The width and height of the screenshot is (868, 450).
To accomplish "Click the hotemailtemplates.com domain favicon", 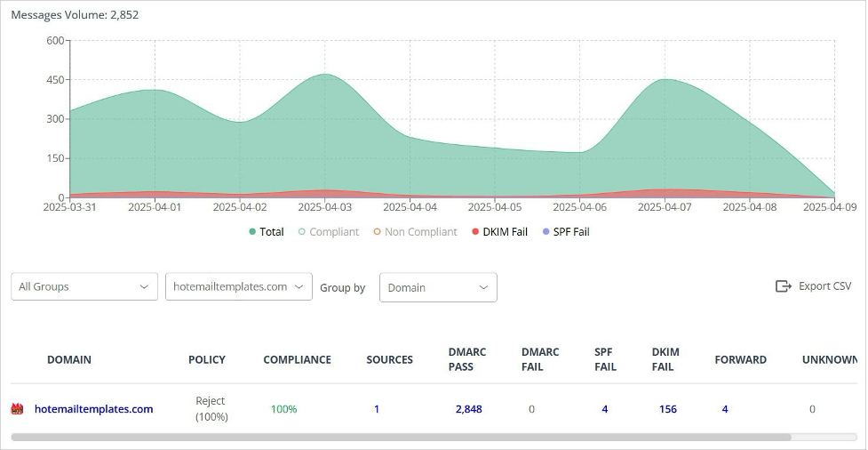I will pos(16,409).
